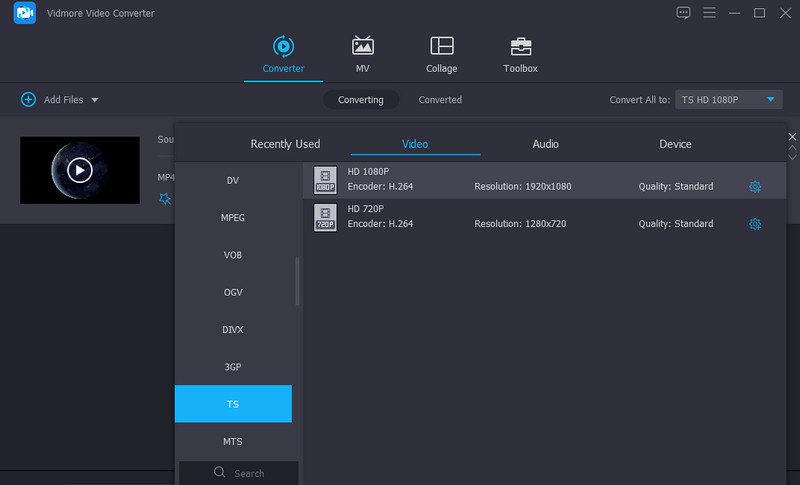The height and width of the screenshot is (485, 800).
Task: Open the MV maker icon
Action: [362, 47]
